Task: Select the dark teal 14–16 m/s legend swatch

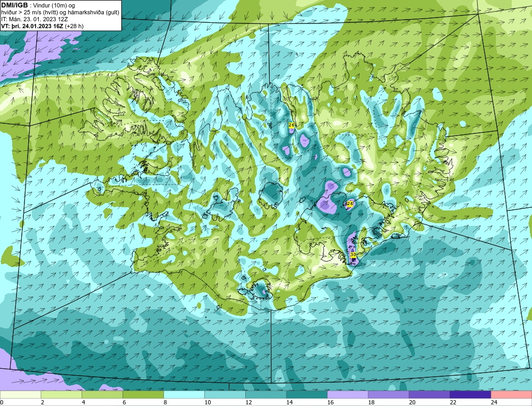Action: coord(307,395)
